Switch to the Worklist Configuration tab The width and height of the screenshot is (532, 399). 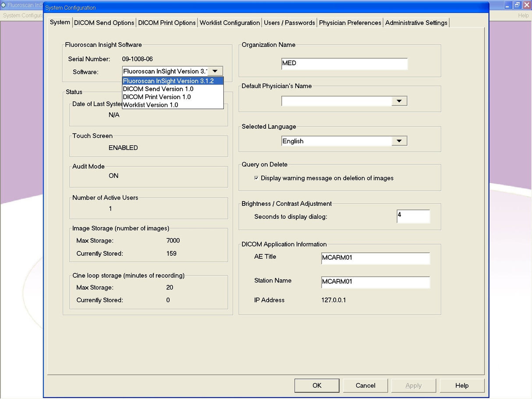point(230,22)
